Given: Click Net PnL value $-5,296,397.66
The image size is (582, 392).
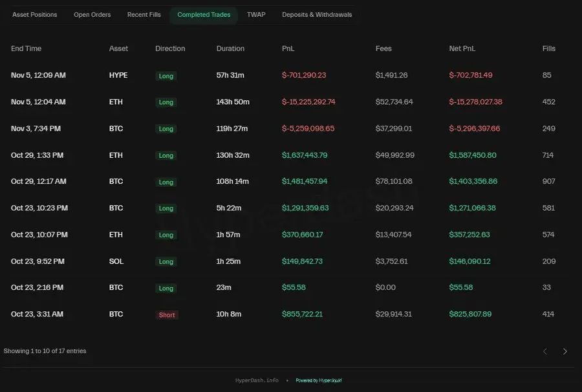Looking at the screenshot, I should [x=475, y=129].
